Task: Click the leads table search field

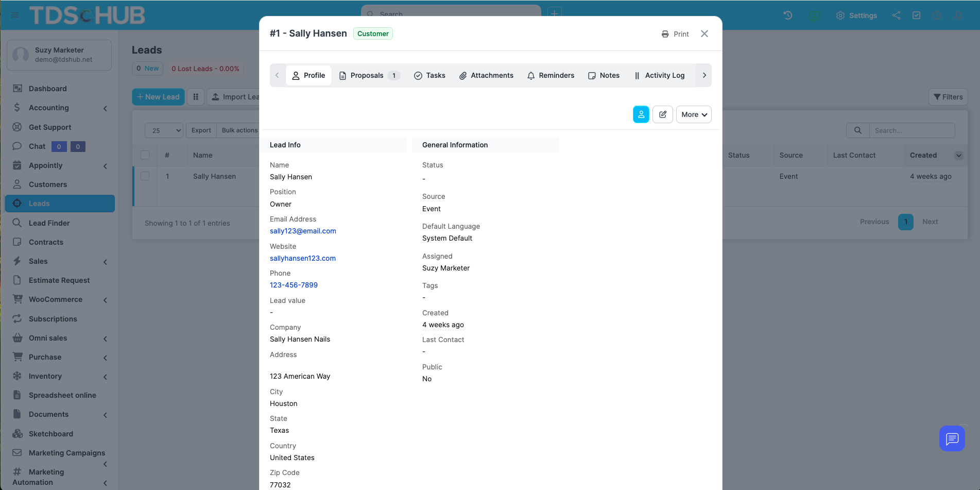Action: (x=912, y=131)
